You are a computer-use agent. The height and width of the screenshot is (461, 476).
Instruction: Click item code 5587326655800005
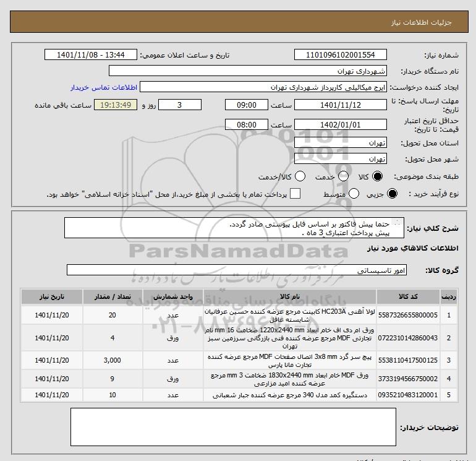point(408,315)
